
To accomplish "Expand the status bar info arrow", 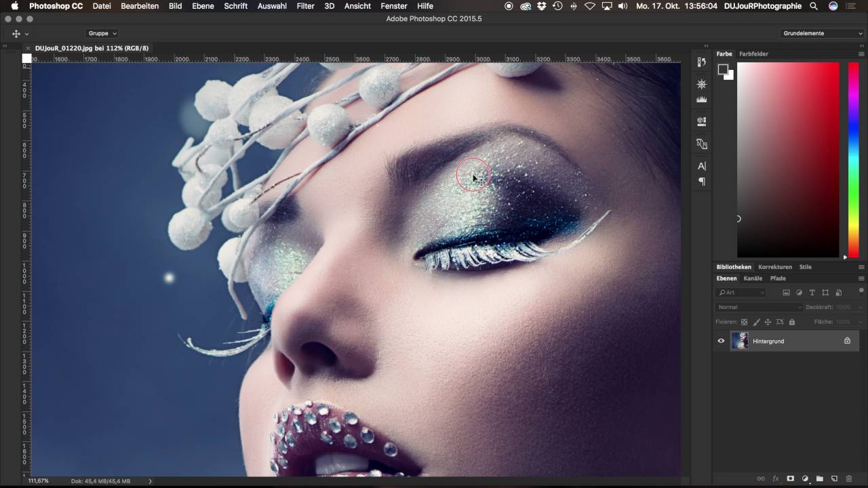I will click(150, 481).
